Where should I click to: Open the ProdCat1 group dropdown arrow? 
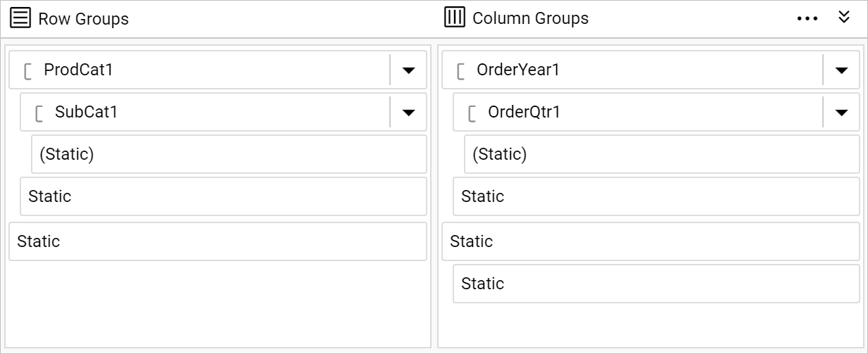coord(408,70)
